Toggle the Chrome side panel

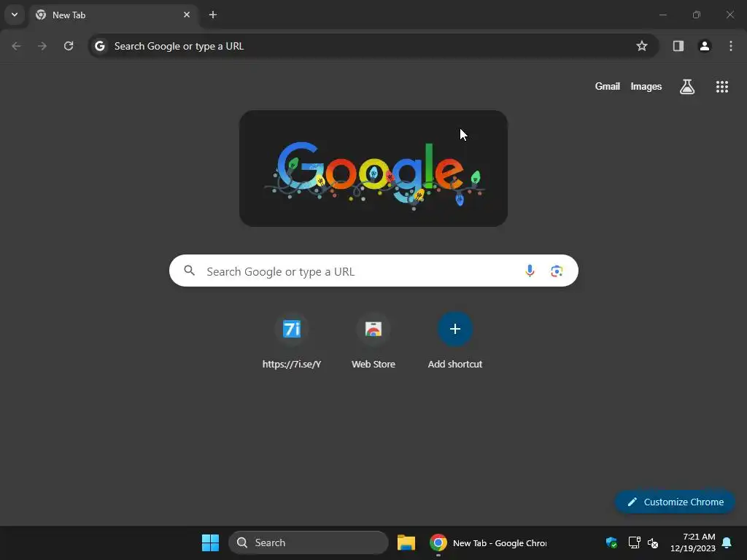(678, 46)
